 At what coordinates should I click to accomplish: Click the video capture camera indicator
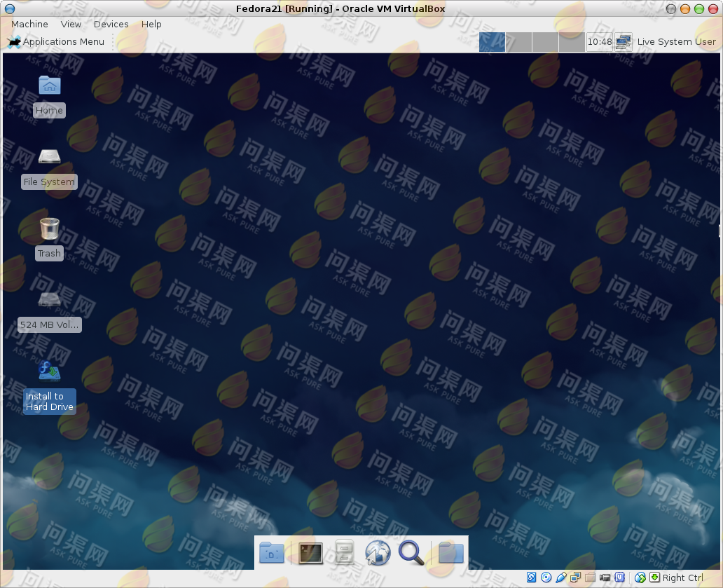coord(605,577)
